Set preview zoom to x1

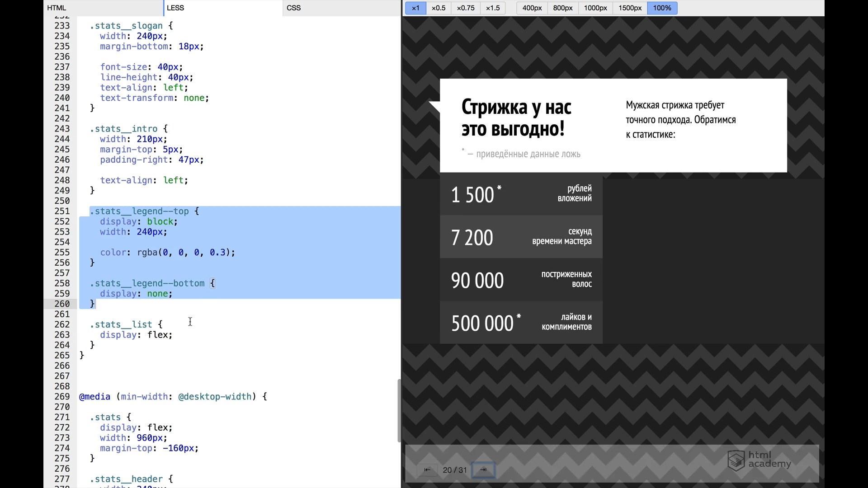pos(415,8)
